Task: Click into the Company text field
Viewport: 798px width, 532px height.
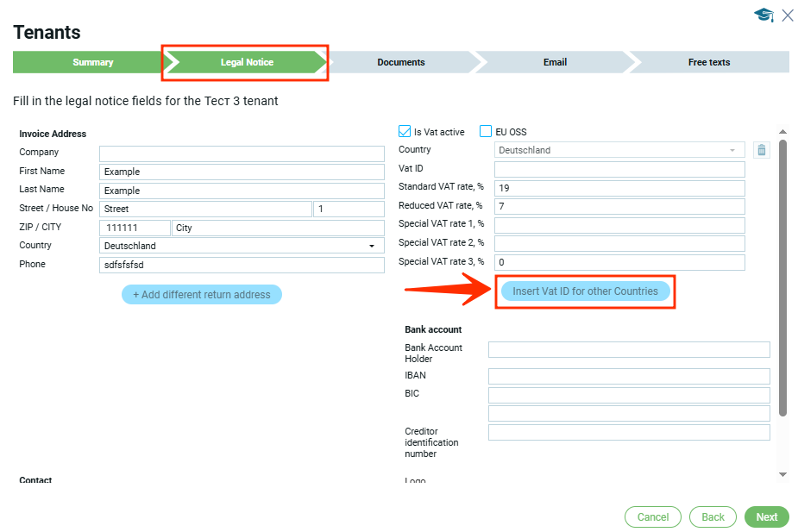Action: pos(242,153)
